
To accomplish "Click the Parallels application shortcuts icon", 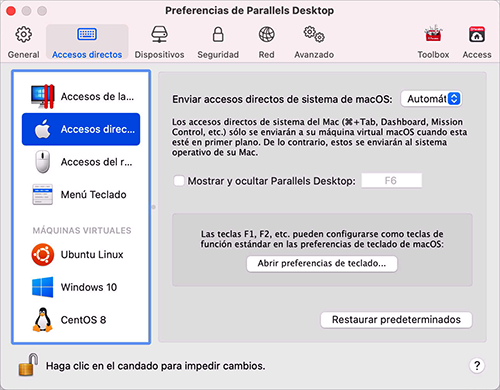I will tap(43, 97).
